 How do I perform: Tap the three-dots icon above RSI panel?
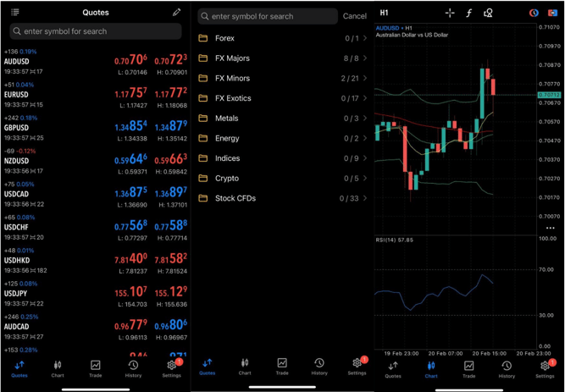pyautogui.click(x=550, y=228)
